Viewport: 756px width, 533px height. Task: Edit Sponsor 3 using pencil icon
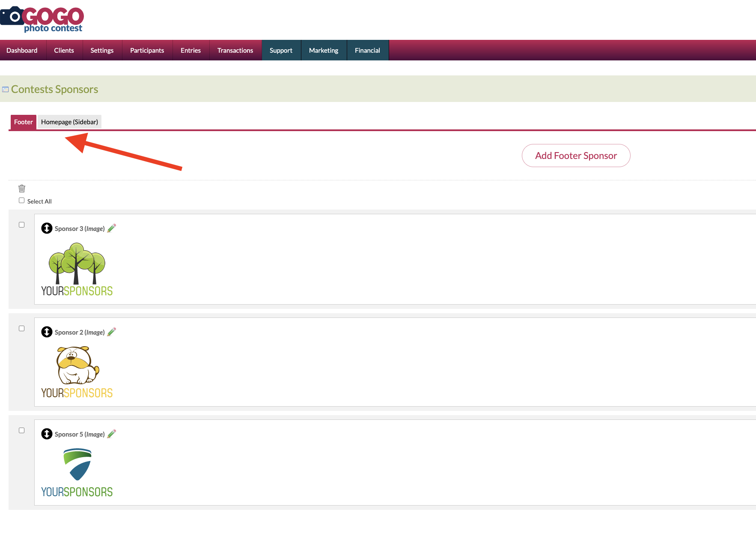[x=112, y=228]
